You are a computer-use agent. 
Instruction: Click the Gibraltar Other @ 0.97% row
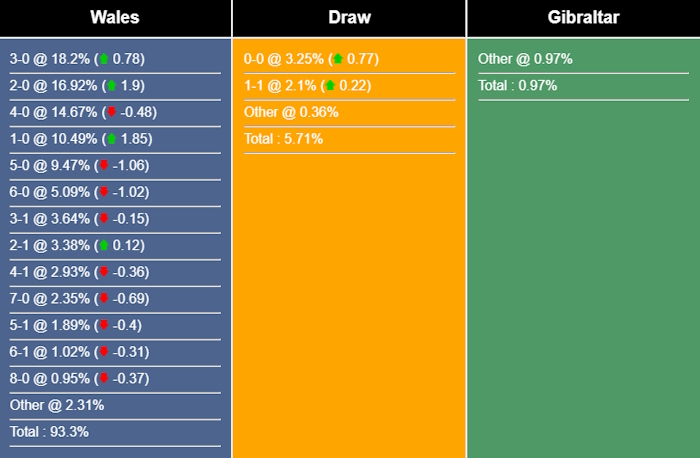tap(525, 59)
